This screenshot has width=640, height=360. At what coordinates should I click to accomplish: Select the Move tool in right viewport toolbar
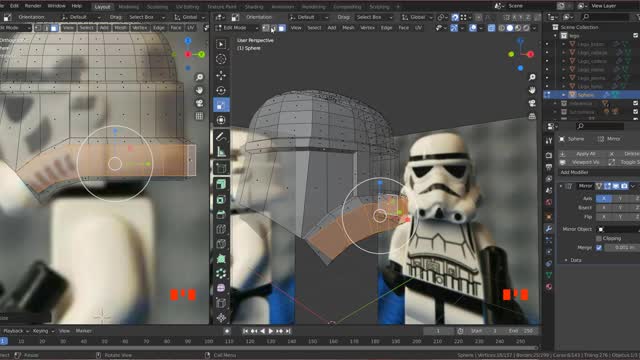click(221, 76)
